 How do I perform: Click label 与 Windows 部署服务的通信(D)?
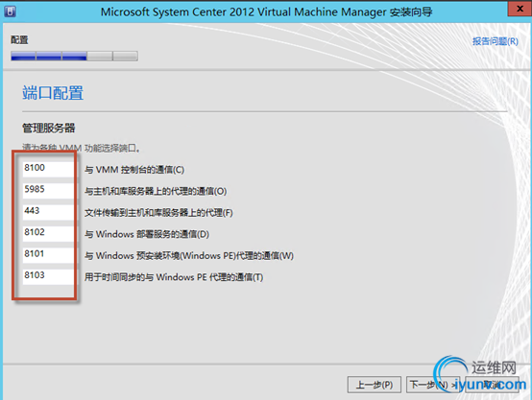point(147,234)
